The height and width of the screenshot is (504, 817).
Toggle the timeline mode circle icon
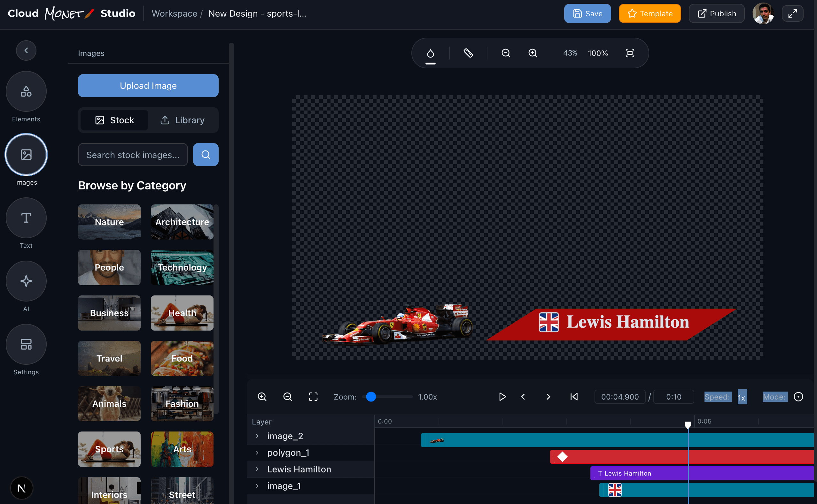pyautogui.click(x=798, y=397)
